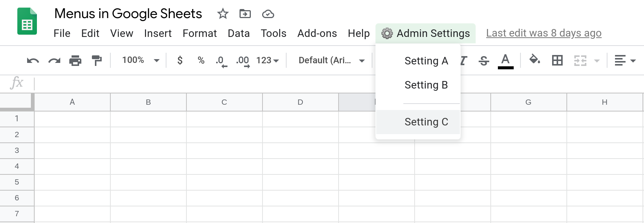Open the horizontal align dropdown
This screenshot has height=223, width=644.
tap(625, 60)
